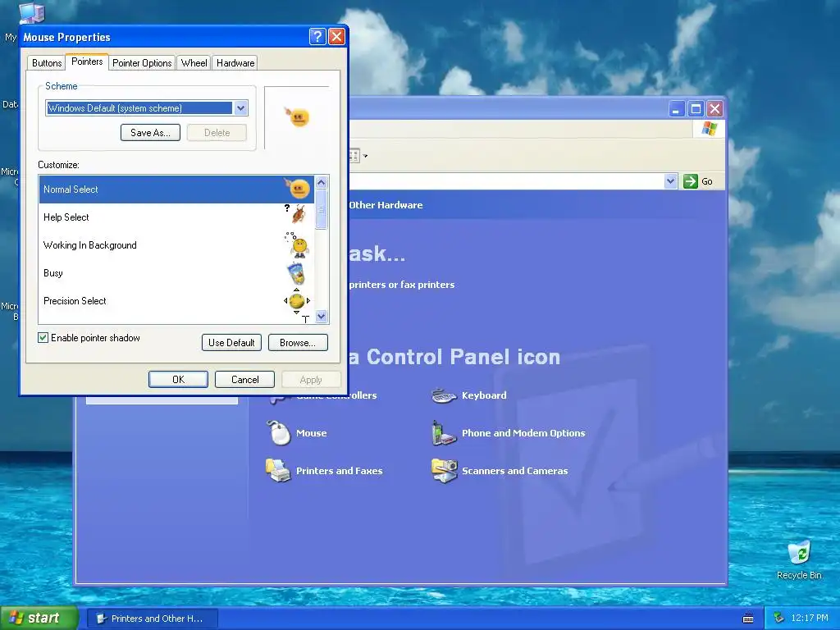Open the Mouse Control Panel icon
The height and width of the screenshot is (630, 840).
[279, 433]
